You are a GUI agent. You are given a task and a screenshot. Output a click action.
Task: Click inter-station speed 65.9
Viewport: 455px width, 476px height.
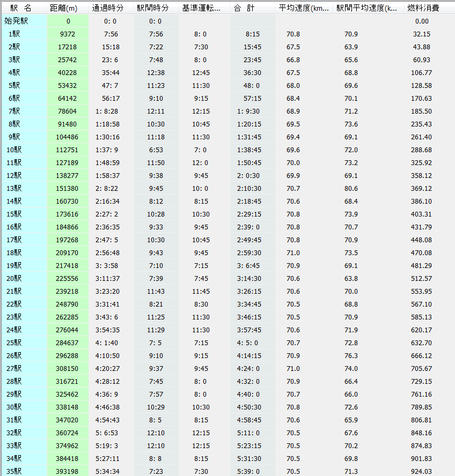pos(351,420)
